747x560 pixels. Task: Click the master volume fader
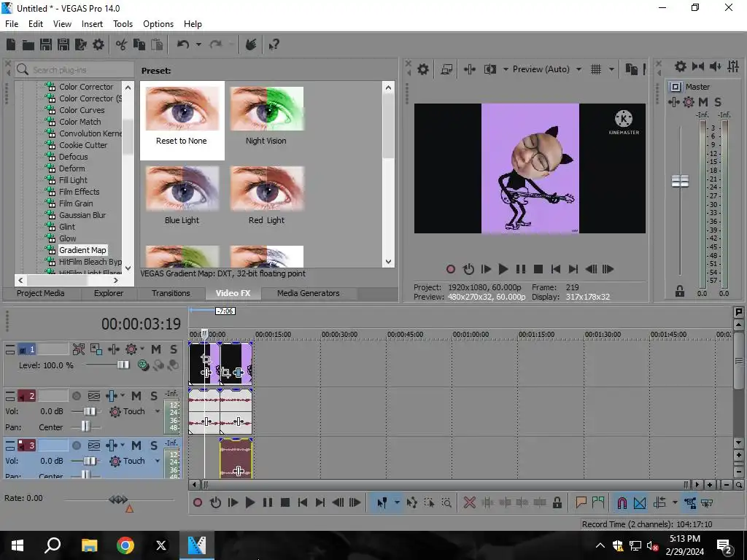[680, 182]
